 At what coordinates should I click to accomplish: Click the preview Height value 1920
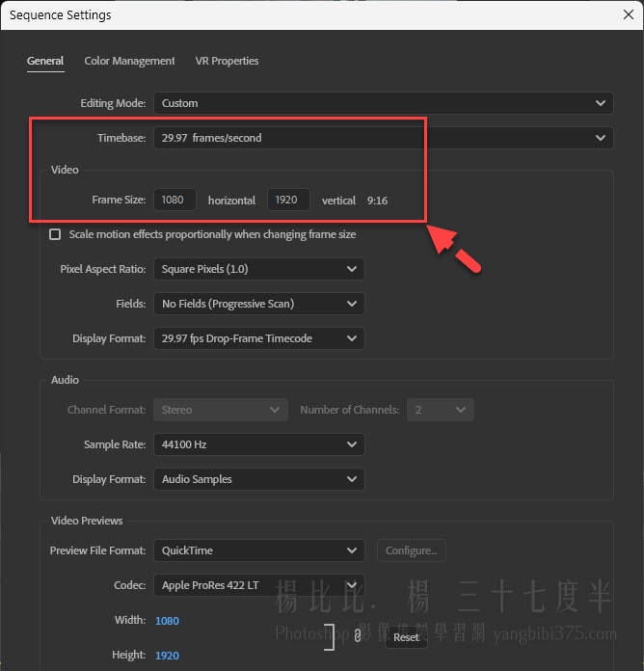[167, 656]
